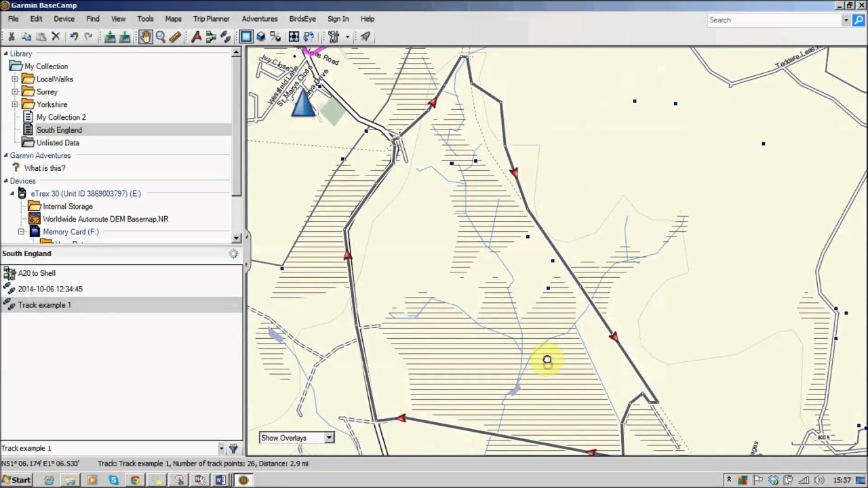Viewport: 868px width, 488px height.
Task: Collapse the Memory Card (F:) node
Action: [x=21, y=232]
